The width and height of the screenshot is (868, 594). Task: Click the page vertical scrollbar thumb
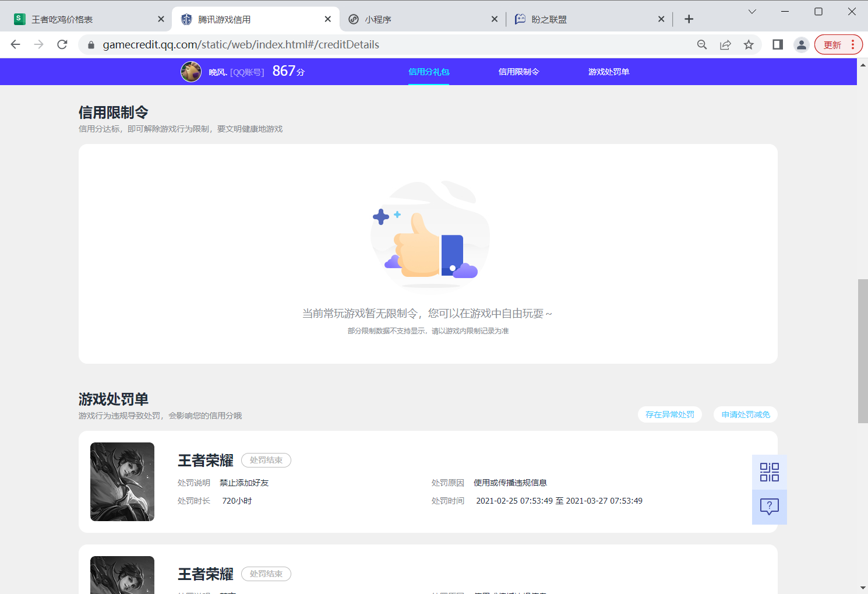coord(863,351)
